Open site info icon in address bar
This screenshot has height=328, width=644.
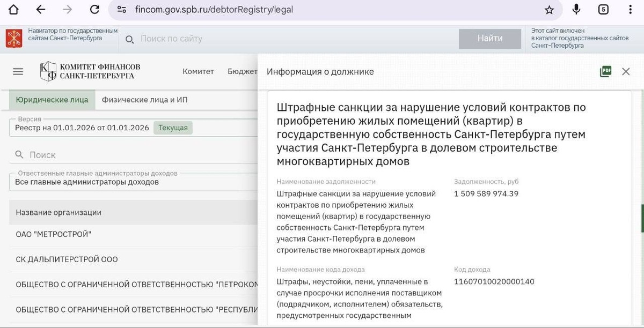(x=122, y=10)
